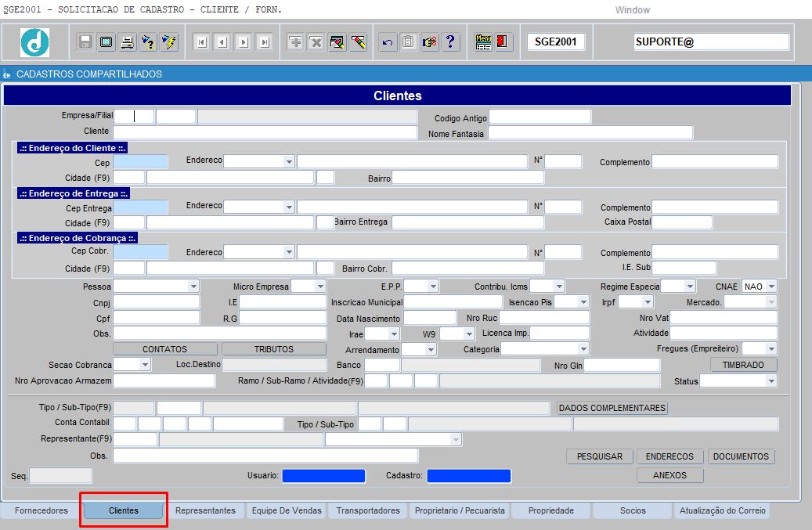Go to previous record arrow icon
Image resolution: width=812 pixels, height=530 pixels.
tap(222, 42)
